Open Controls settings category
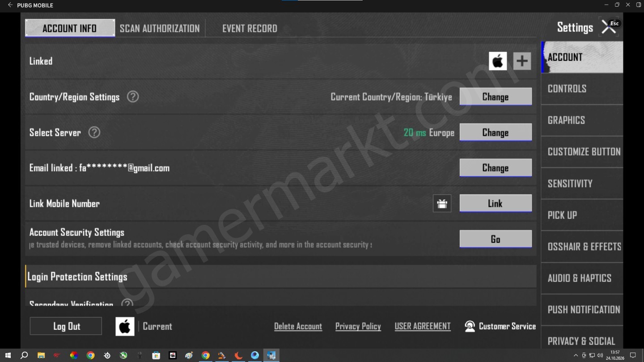 (x=582, y=88)
